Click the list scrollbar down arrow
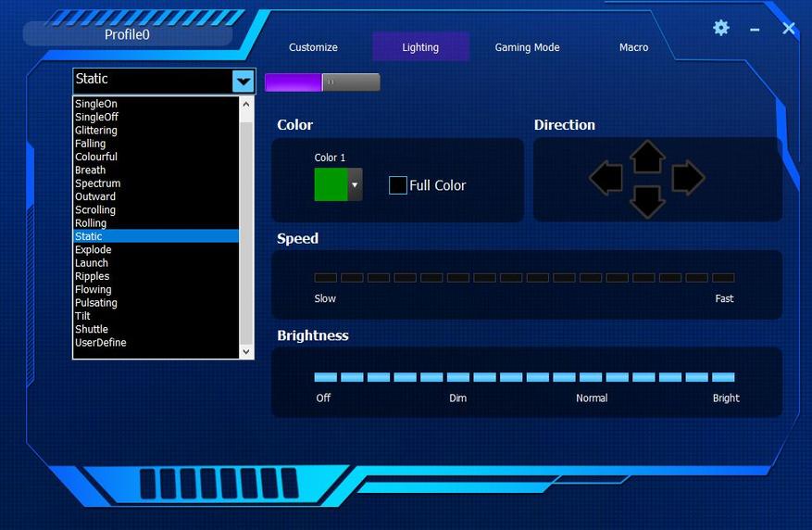The height and width of the screenshot is (530, 812). pyautogui.click(x=246, y=351)
